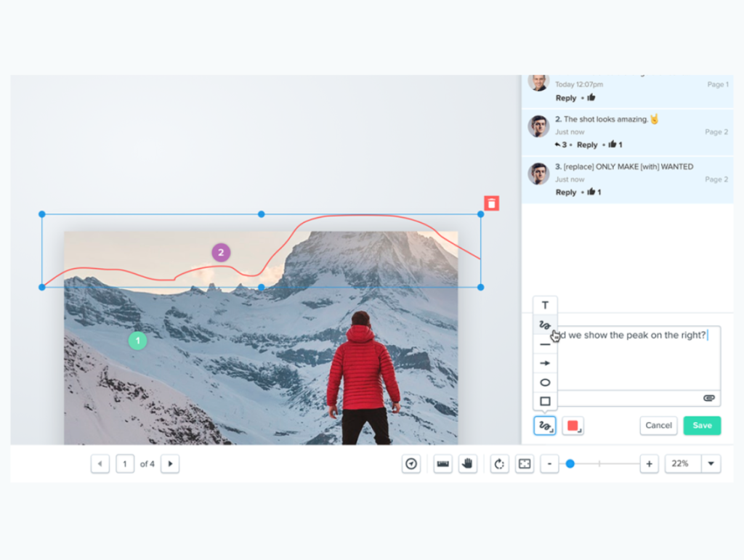Select the line annotation tool
Screen dimensions: 744x560
[x=544, y=344]
